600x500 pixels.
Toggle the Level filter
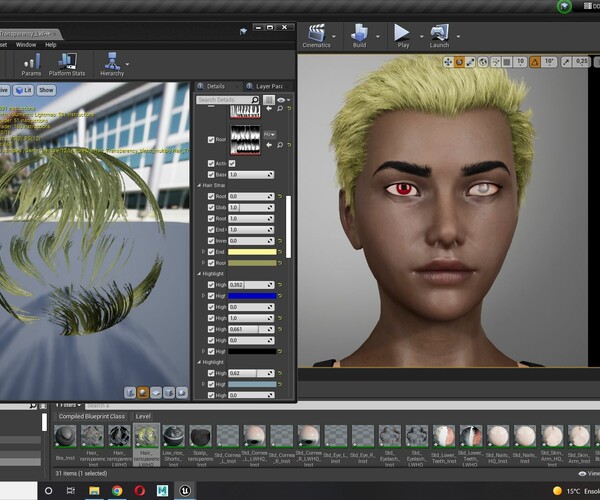click(143, 417)
